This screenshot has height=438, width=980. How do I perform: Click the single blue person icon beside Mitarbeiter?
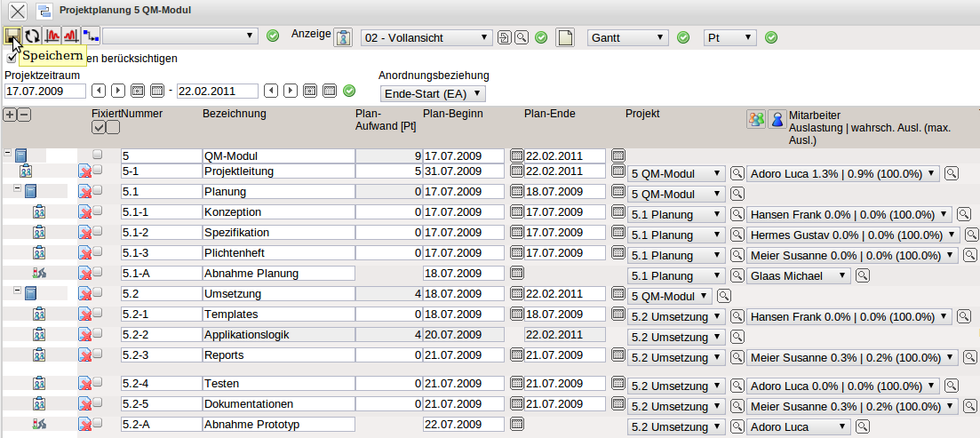(x=777, y=120)
